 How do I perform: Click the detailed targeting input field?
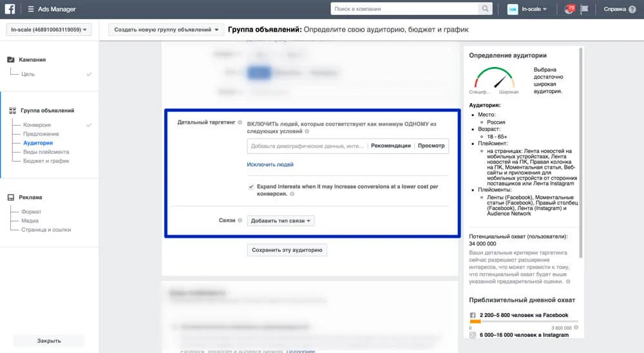click(307, 146)
